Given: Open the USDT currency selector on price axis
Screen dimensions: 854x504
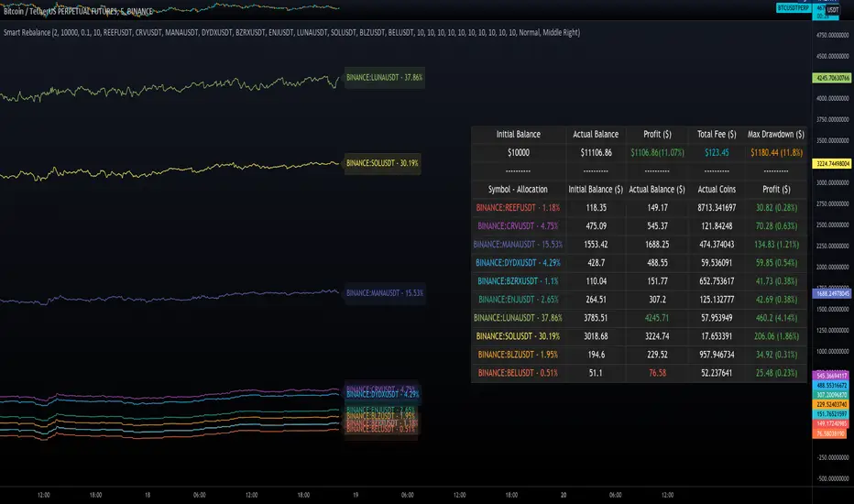Looking at the screenshot, I should point(833,8).
